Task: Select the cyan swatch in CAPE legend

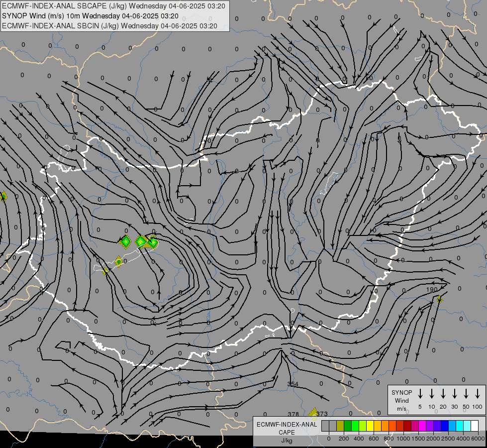Action: [x=459, y=426]
